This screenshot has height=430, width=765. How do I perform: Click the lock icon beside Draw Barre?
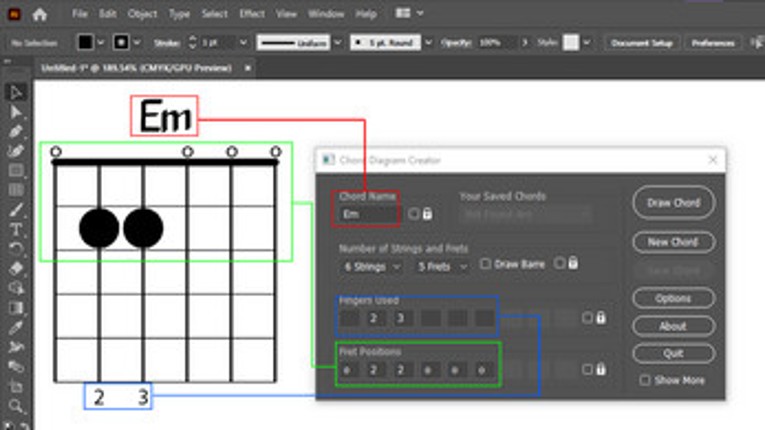click(573, 263)
